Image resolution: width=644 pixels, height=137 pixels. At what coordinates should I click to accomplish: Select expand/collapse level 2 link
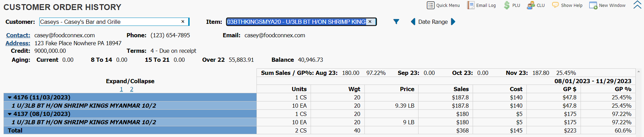pyautogui.click(x=132, y=89)
